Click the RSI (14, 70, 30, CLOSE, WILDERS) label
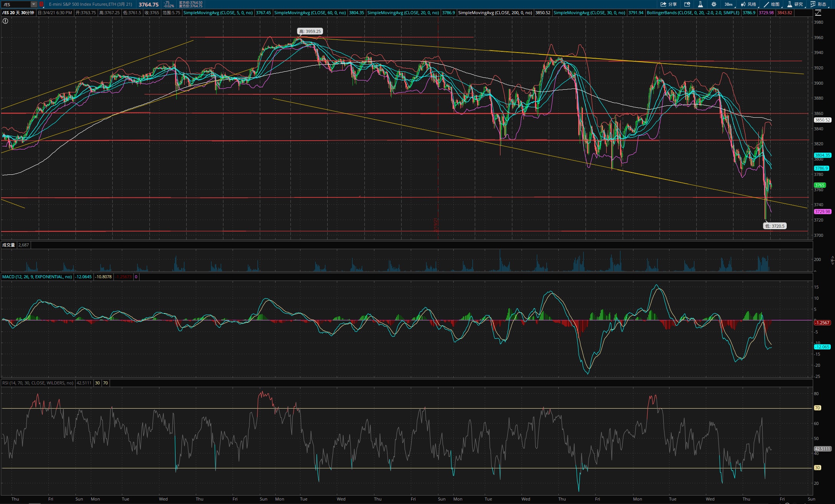 point(38,383)
